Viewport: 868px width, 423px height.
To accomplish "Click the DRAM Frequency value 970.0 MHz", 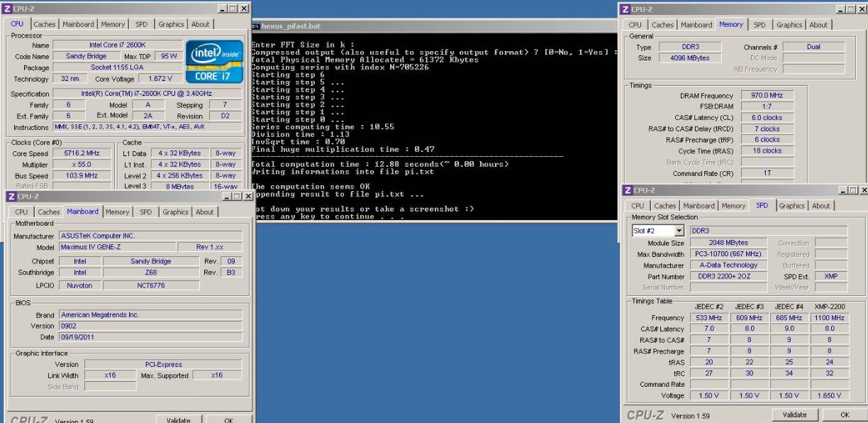I will pos(767,95).
